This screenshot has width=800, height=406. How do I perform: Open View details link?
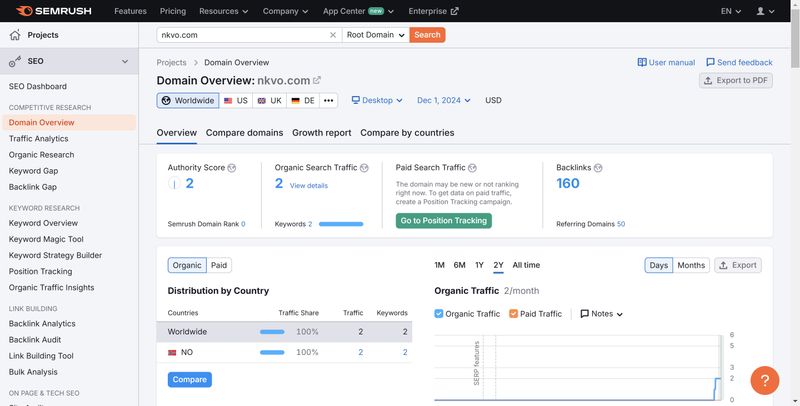click(309, 186)
